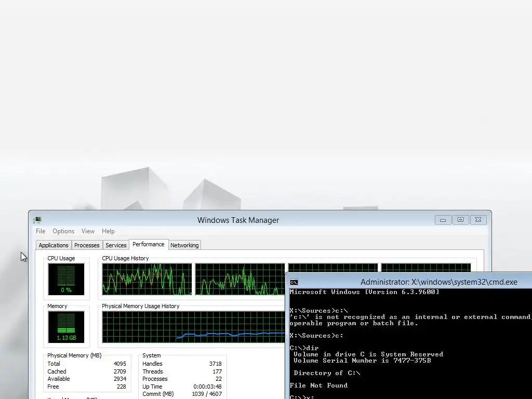Viewport: 532px width, 399px height.
Task: Click the Total physical memory value 4095
Action: [120, 364]
